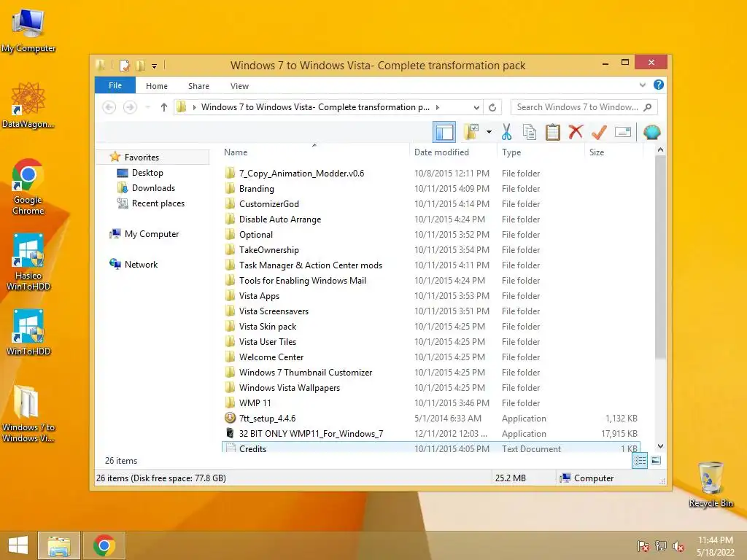Switch to the Home ribbon tab

tap(157, 86)
